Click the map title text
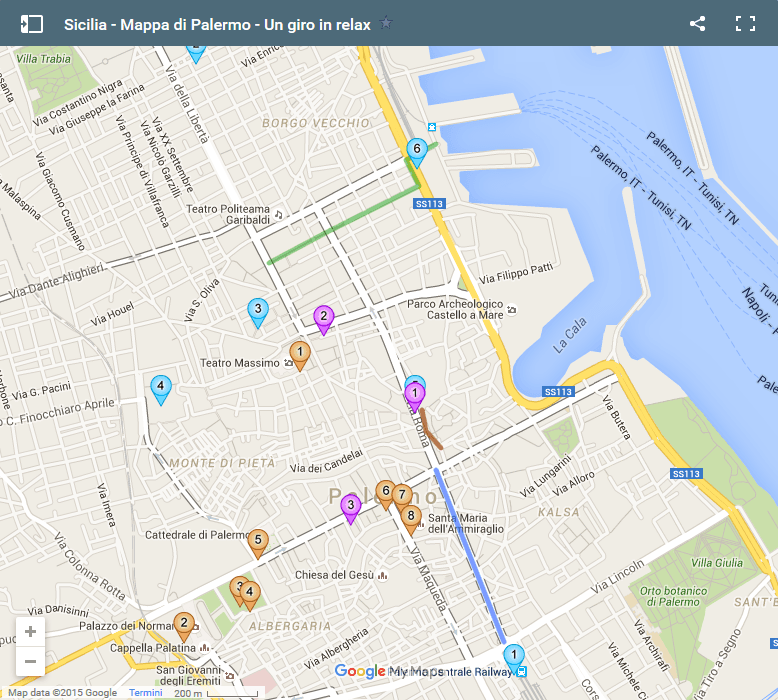The image size is (778, 700). 217,24
